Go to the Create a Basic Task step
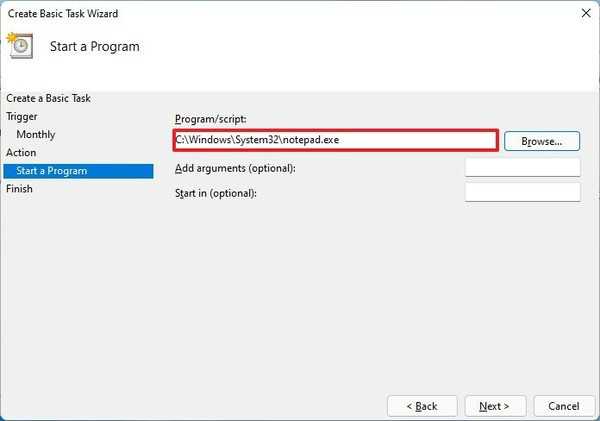600x421 pixels. coord(46,98)
